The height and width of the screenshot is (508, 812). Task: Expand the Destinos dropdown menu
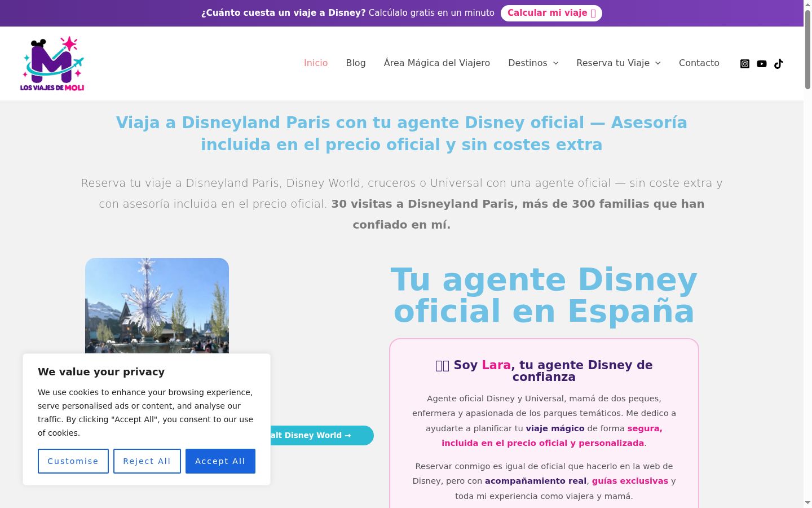coord(533,63)
